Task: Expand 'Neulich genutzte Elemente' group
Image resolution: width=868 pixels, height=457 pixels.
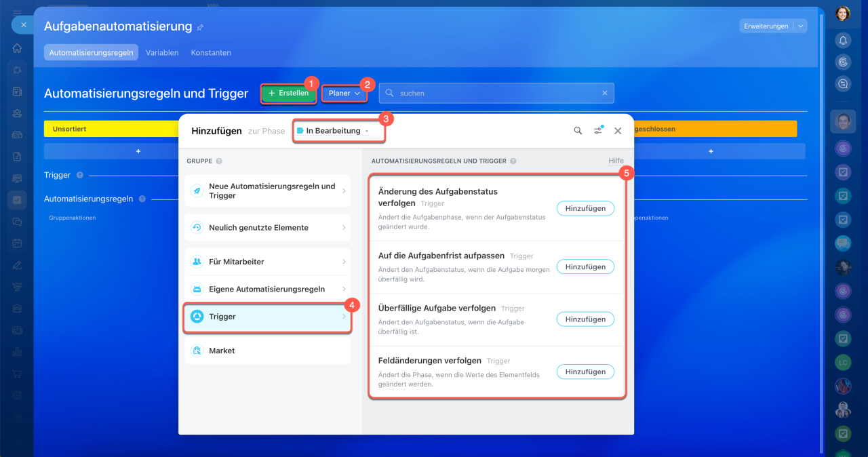Action: pyautogui.click(x=267, y=228)
